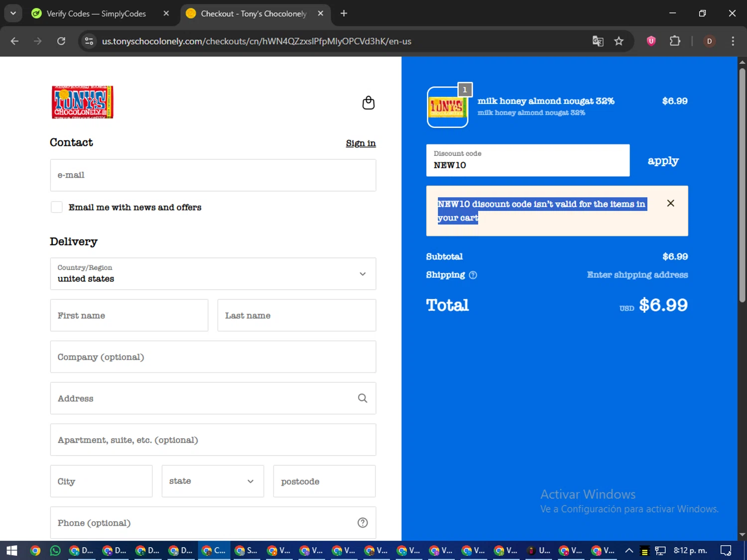The width and height of the screenshot is (747, 560).
Task: Click the Enter shipping address text
Action: coord(637,275)
